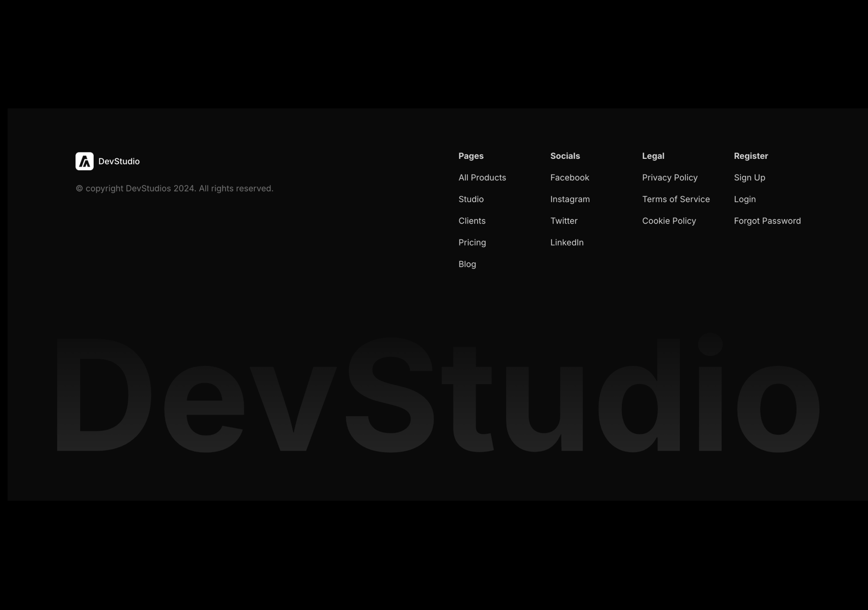Click the Pages column heading

click(x=471, y=156)
